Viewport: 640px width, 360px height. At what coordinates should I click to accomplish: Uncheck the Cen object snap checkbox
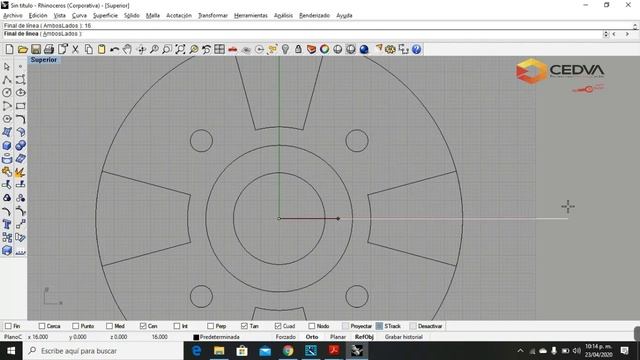[x=143, y=326]
